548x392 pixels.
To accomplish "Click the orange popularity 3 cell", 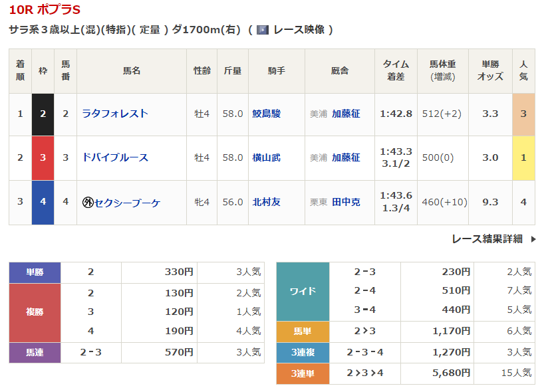I will click(x=523, y=114).
